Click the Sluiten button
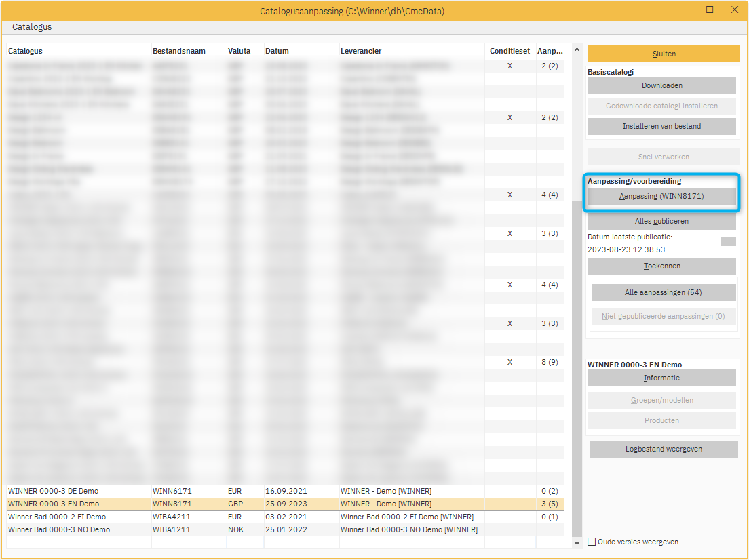749x560 pixels. click(x=663, y=54)
